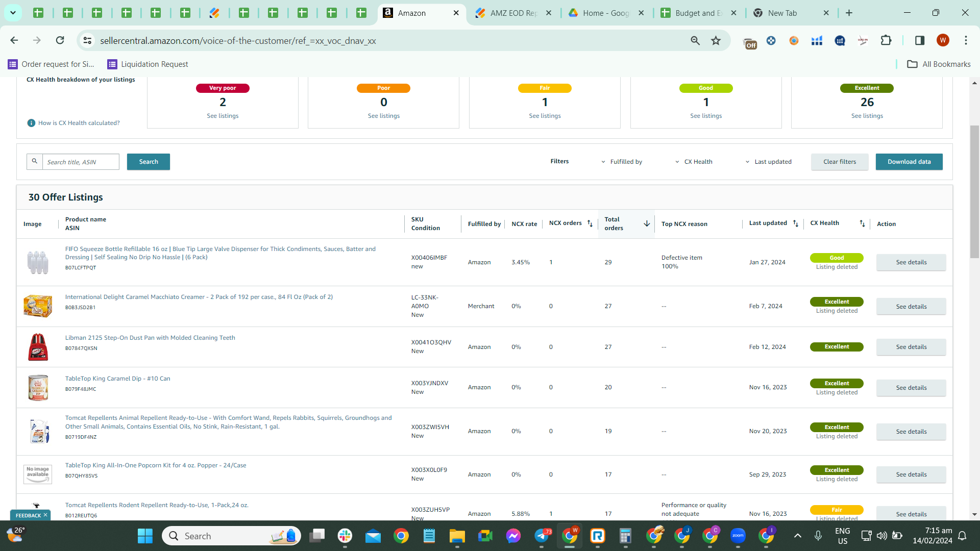The image size is (980, 551).
Task: Open Order request bookmark
Action: [x=52, y=64]
